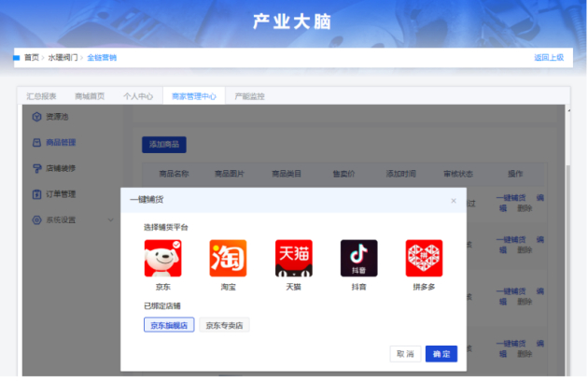The image size is (588, 382).
Task: Click the 添加商品 button
Action: click(164, 145)
